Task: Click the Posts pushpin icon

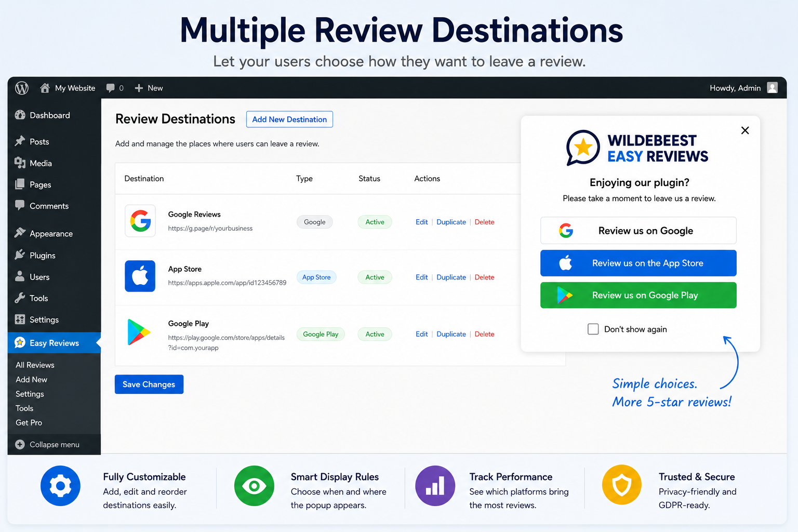Action: coord(20,141)
